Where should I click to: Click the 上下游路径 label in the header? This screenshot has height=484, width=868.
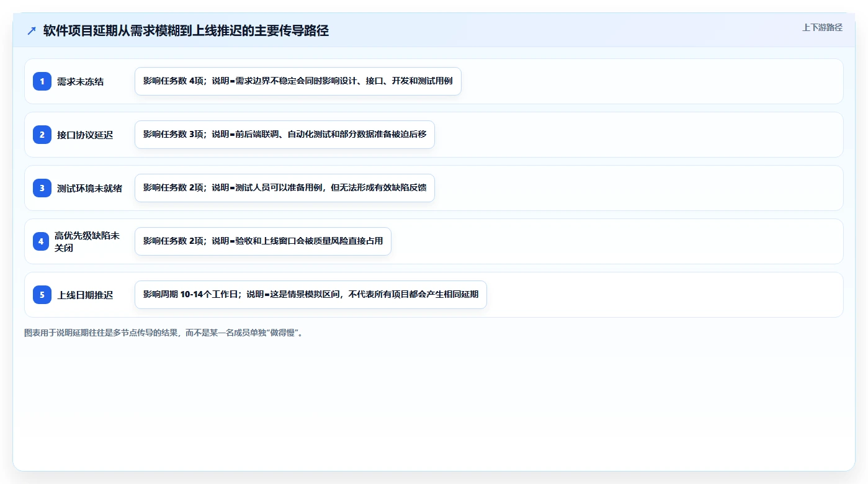click(822, 27)
